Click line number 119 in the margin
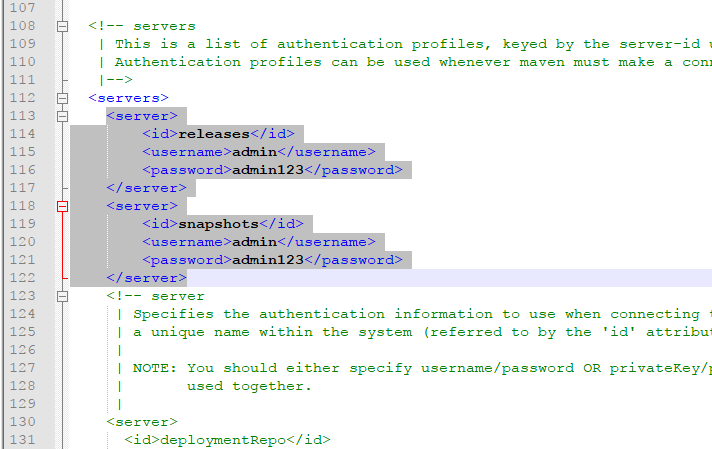 point(22,224)
